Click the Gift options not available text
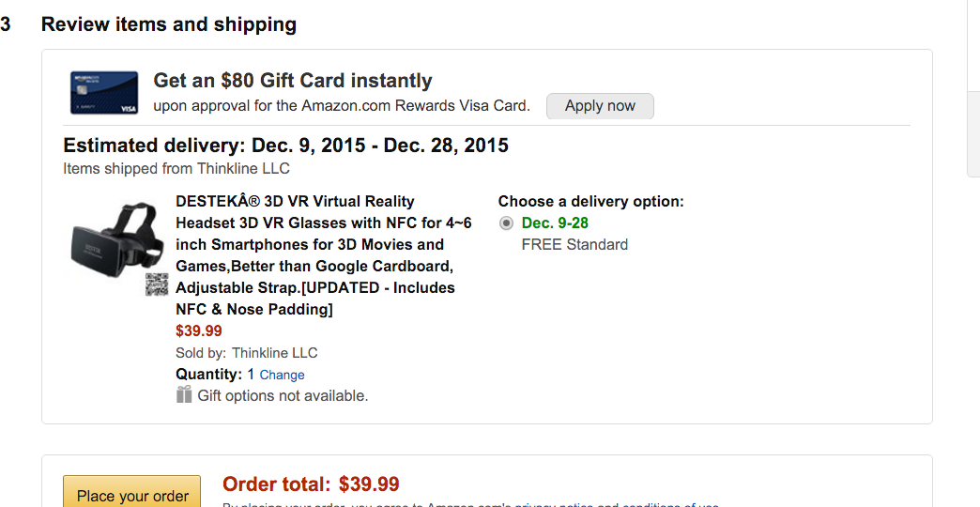 [x=283, y=396]
